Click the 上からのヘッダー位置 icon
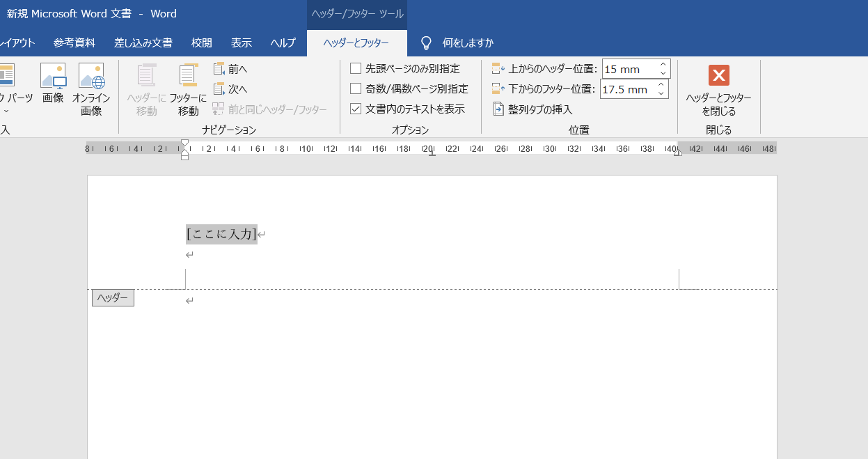 tap(498, 68)
